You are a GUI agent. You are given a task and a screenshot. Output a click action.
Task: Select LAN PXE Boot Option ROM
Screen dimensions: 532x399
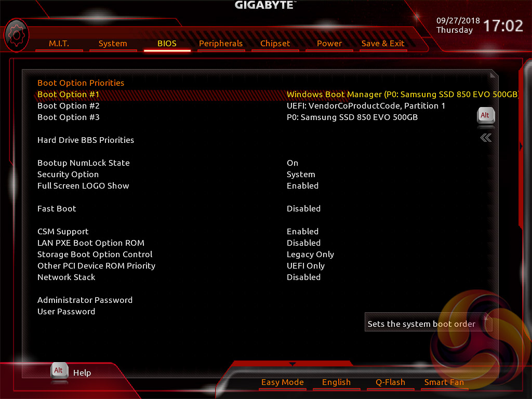90,243
